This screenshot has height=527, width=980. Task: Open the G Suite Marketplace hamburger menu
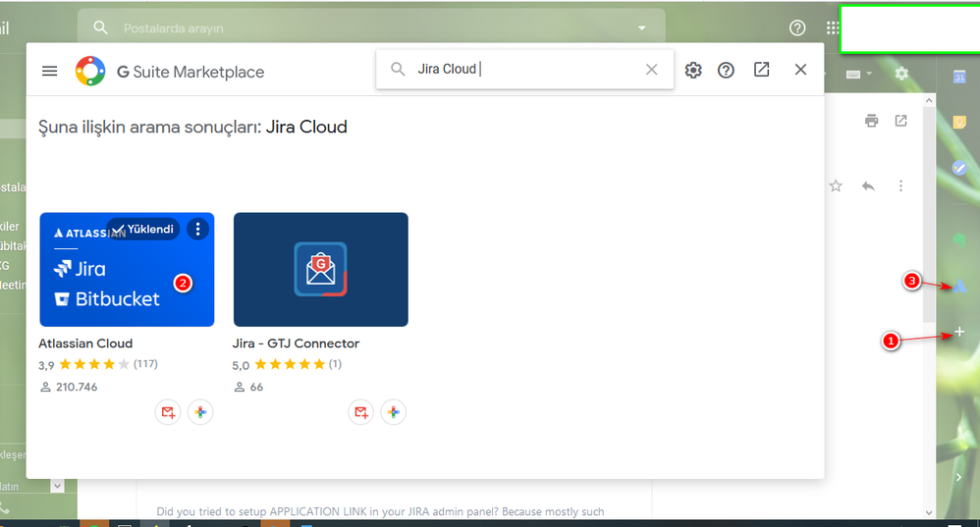49,72
